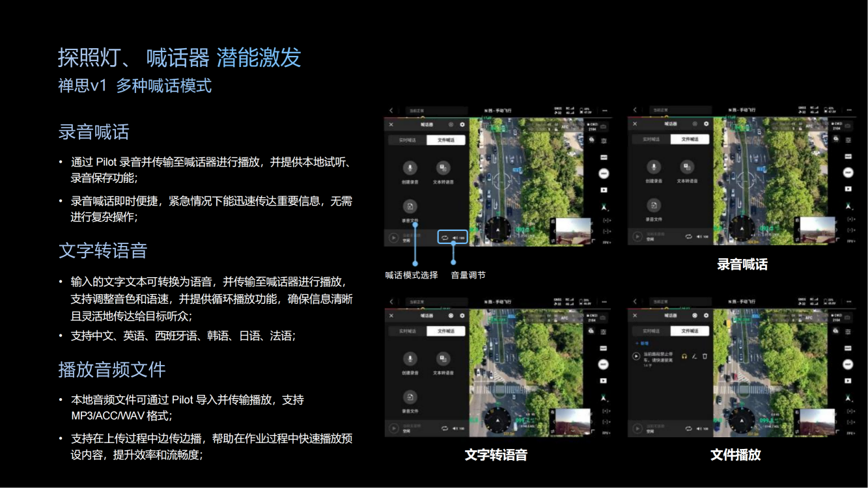The width and height of the screenshot is (868, 488).
Task: Click FPV camera thumbnail in 文字转语音 screenshot
Action: pyautogui.click(x=573, y=422)
